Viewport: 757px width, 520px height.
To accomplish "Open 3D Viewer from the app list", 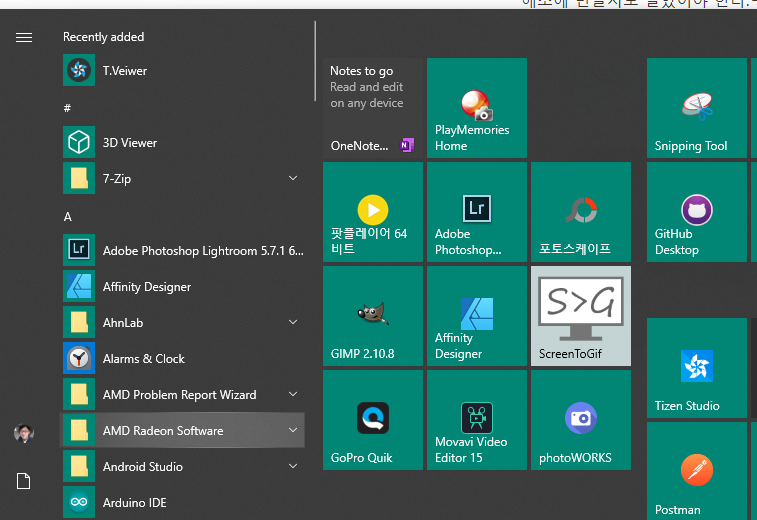I will coord(183,142).
